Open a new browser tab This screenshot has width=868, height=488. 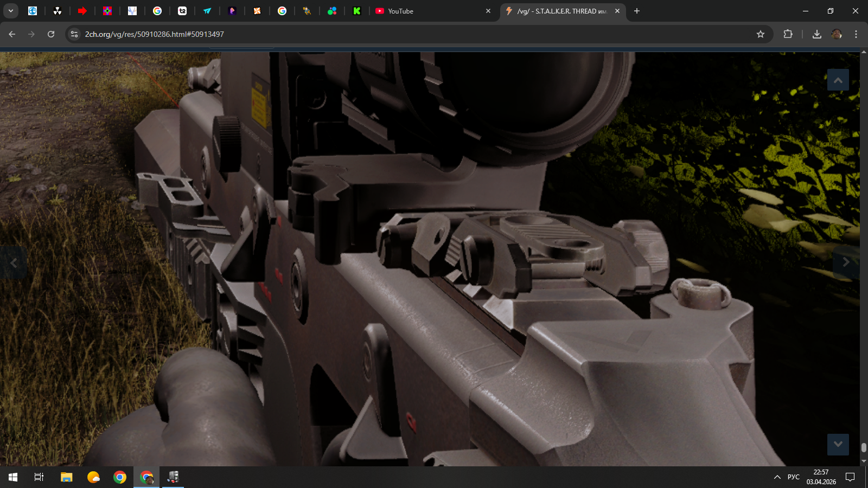[637, 11]
